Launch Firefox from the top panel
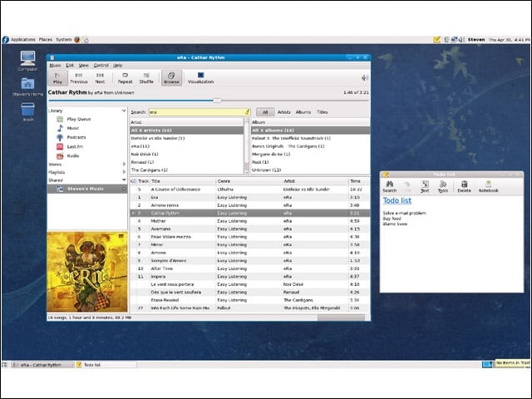The height and width of the screenshot is (399, 532). [77, 40]
